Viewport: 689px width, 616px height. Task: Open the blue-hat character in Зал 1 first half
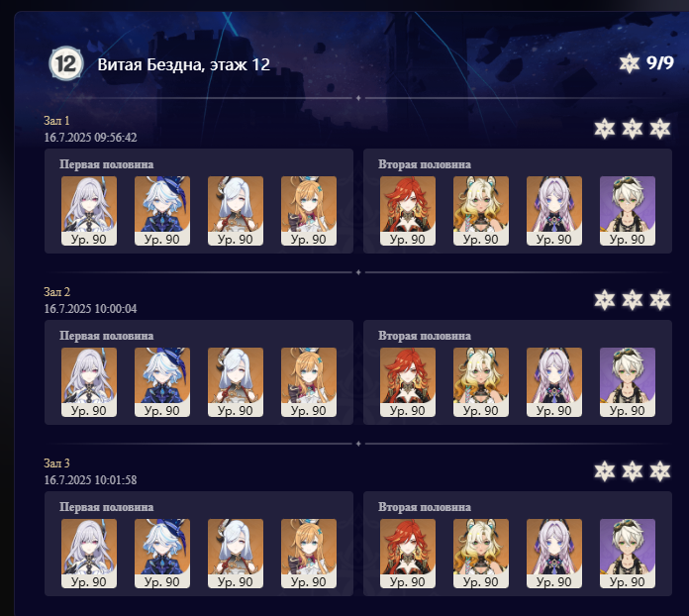(x=162, y=211)
